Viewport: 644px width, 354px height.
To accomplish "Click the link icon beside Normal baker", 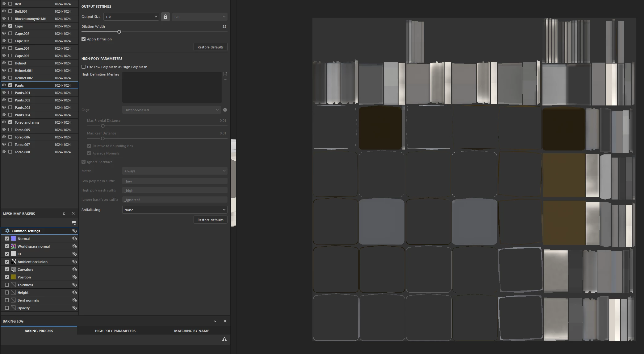I will pos(74,238).
